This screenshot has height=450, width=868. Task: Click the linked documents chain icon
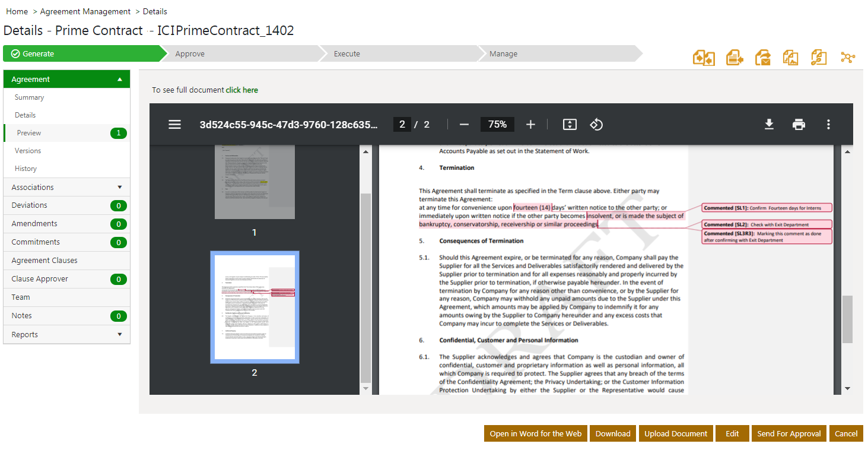819,58
